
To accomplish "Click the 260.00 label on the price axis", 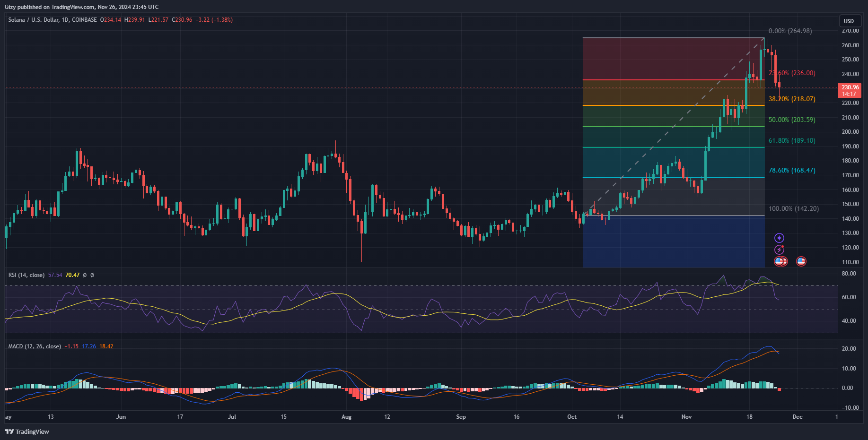I will pos(850,45).
